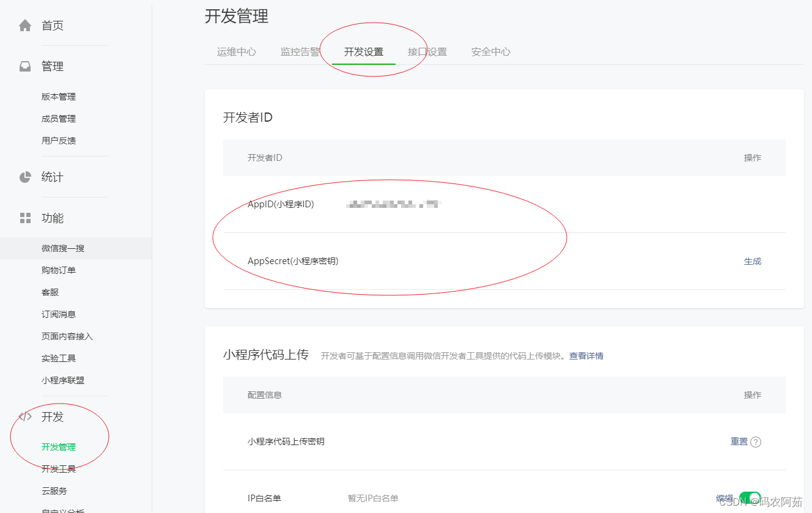Viewport: 812px width, 513px height.
Task: Select 开发管理 in the sidebar
Action: coord(59,447)
